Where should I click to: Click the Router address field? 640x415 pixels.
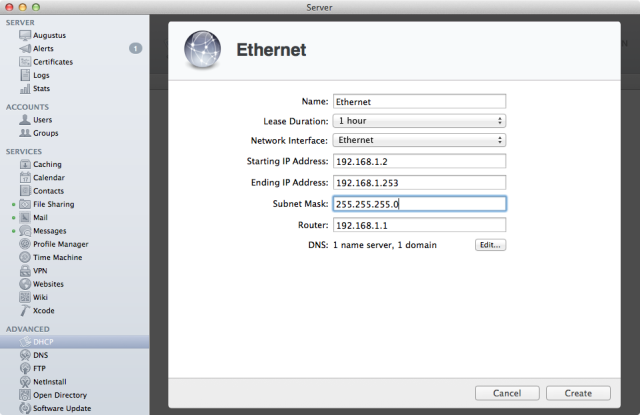tap(419, 225)
